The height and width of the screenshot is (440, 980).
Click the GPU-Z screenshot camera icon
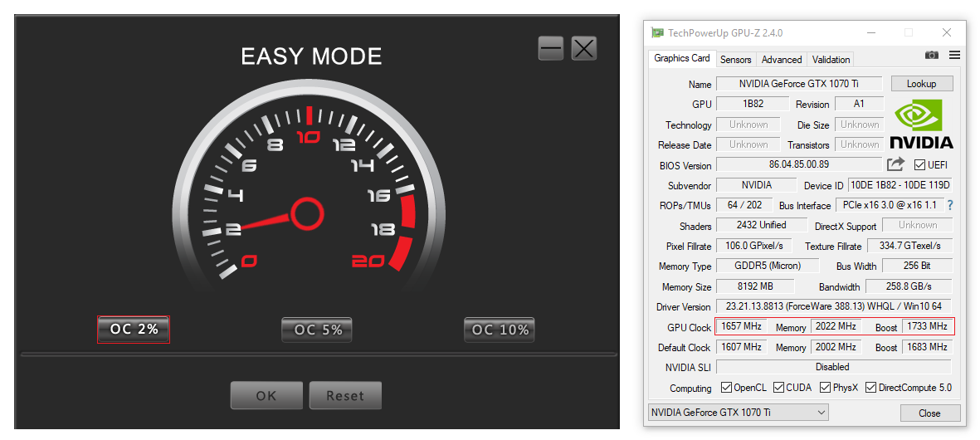[931, 55]
